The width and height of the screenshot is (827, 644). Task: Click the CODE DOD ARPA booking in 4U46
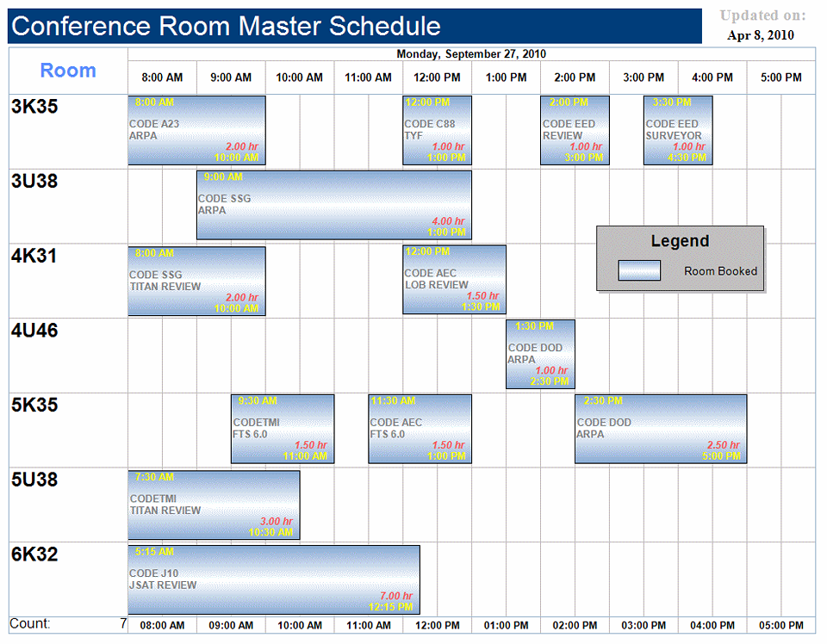point(540,354)
